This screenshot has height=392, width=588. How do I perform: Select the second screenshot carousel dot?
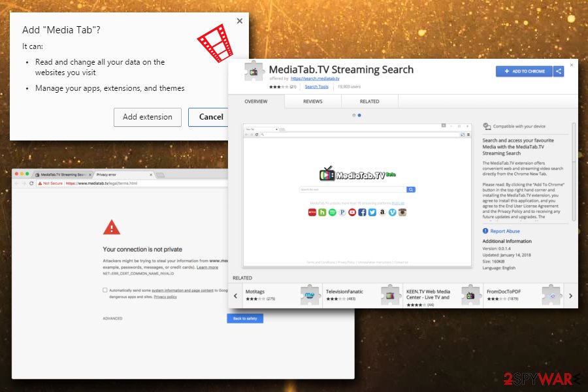[359, 116]
